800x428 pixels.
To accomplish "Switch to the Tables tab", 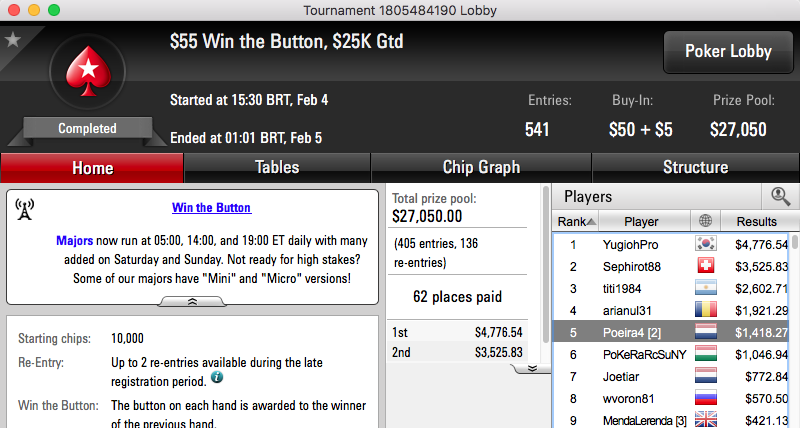I will 277,167.
